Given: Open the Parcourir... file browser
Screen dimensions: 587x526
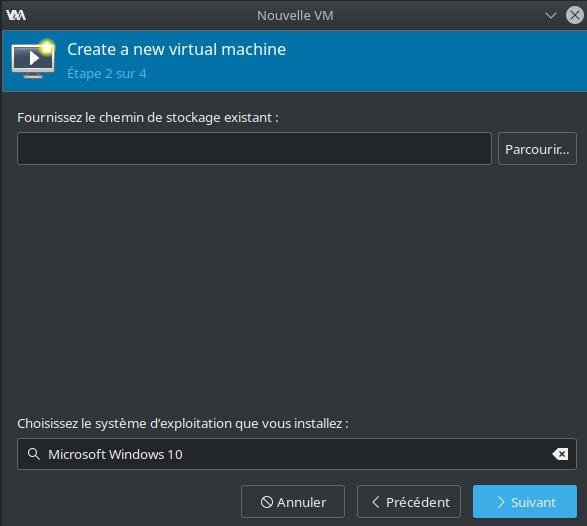Looking at the screenshot, I should point(537,149).
